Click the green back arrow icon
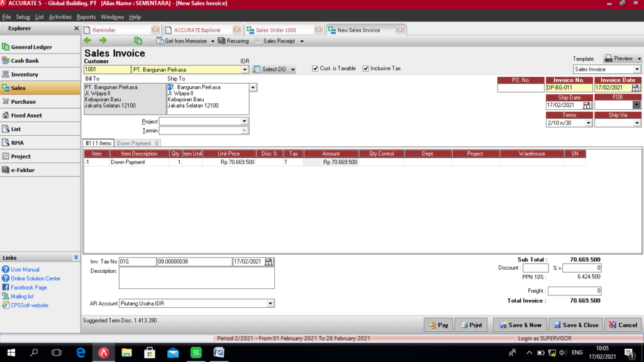The image size is (644, 362). coord(88,41)
